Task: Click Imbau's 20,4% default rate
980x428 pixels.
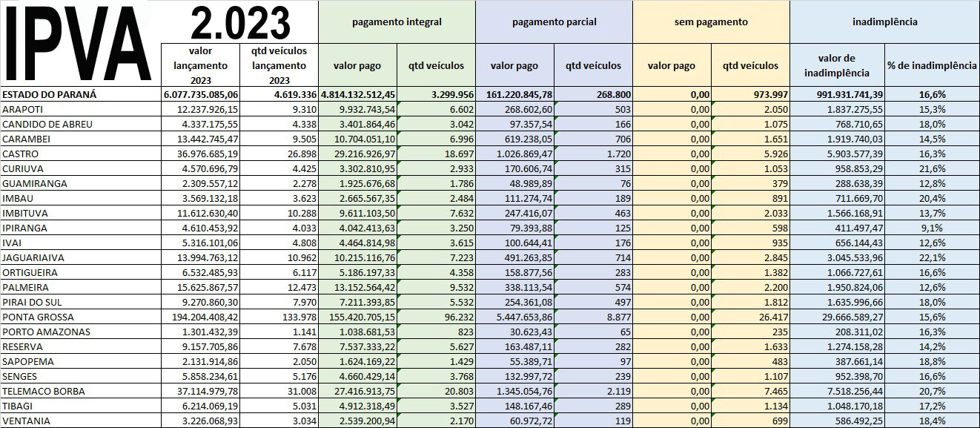Action: pos(932,198)
